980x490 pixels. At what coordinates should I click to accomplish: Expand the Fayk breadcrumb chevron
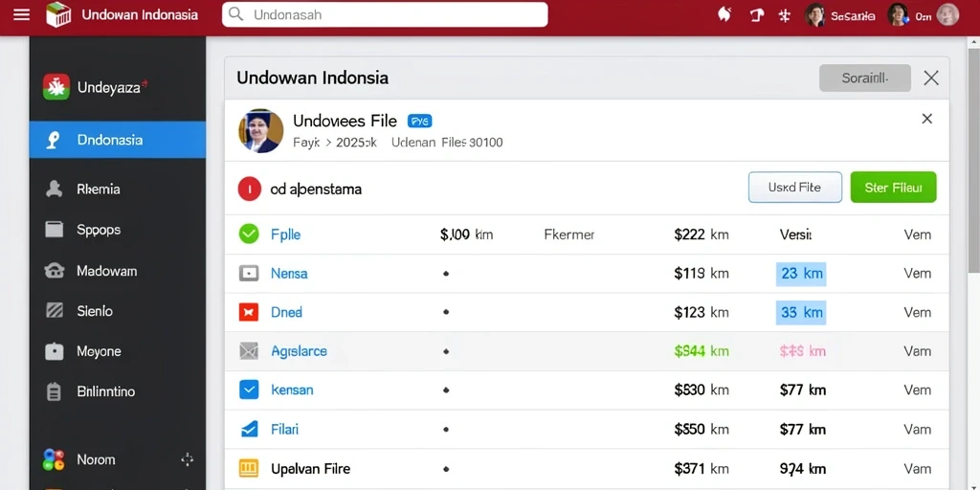click(x=327, y=143)
